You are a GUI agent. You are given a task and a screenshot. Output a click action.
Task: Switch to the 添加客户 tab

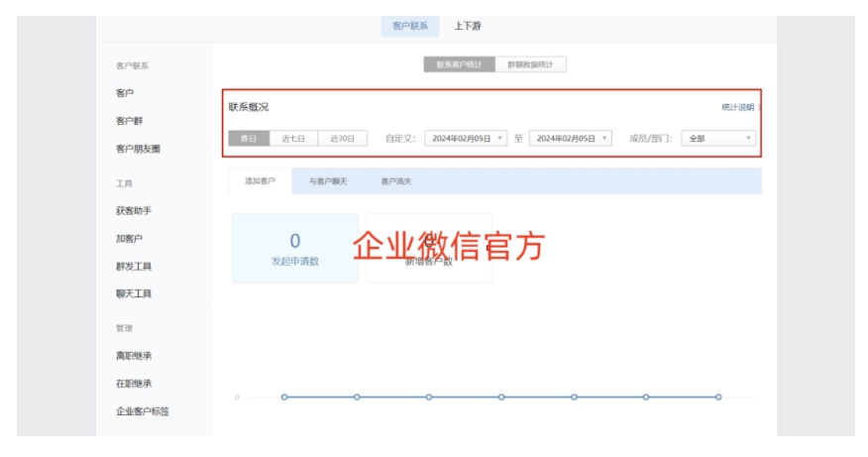pyautogui.click(x=261, y=181)
